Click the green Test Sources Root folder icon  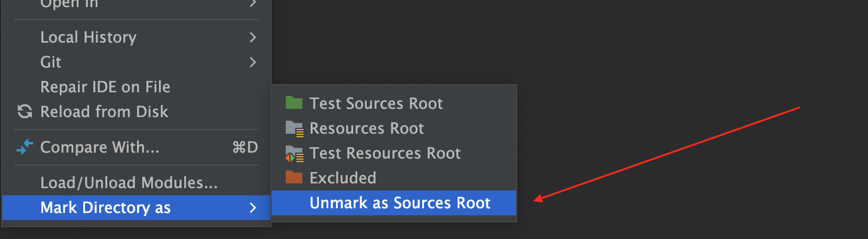coord(293,104)
